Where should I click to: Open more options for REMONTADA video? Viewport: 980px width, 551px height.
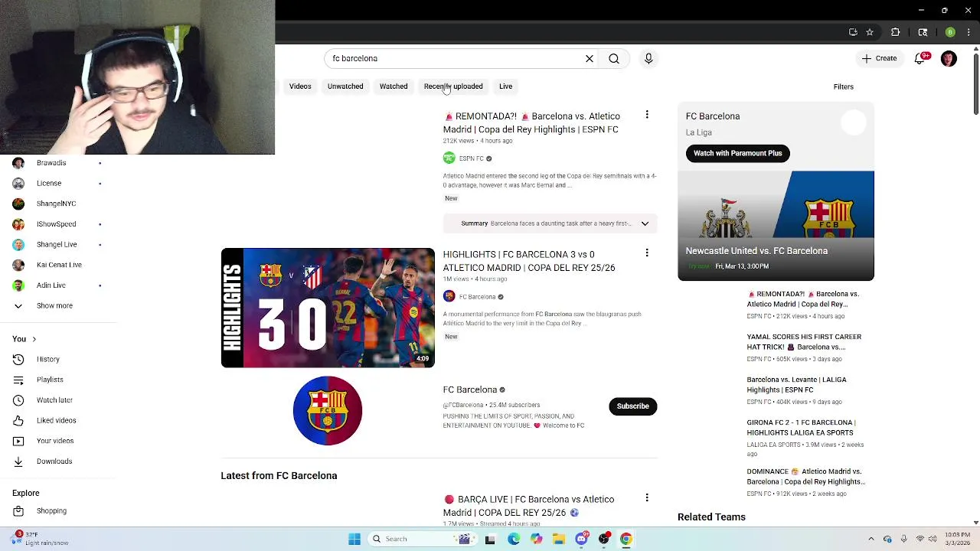coord(647,115)
